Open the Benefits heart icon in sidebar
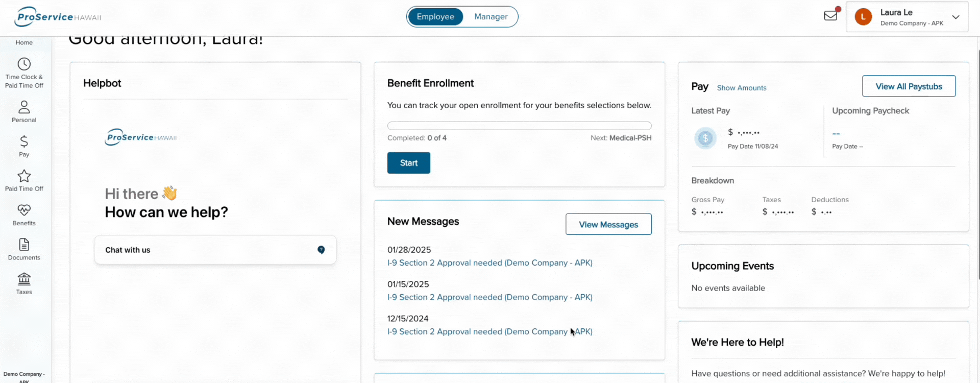The height and width of the screenshot is (383, 980). [24, 210]
